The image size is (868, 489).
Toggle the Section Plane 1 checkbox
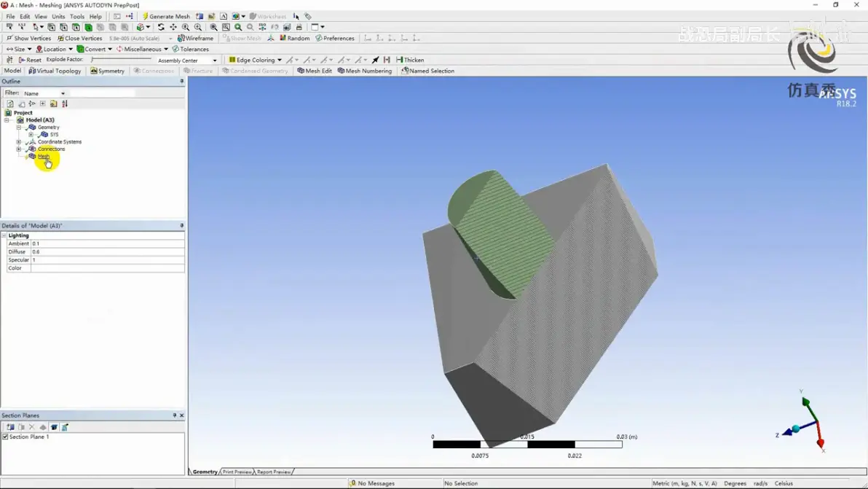[5, 437]
